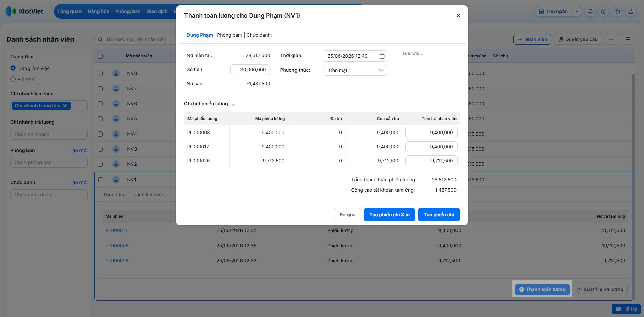Select the Đang làm việc status
Viewport: 644px width, 317px height.
[x=13, y=68]
